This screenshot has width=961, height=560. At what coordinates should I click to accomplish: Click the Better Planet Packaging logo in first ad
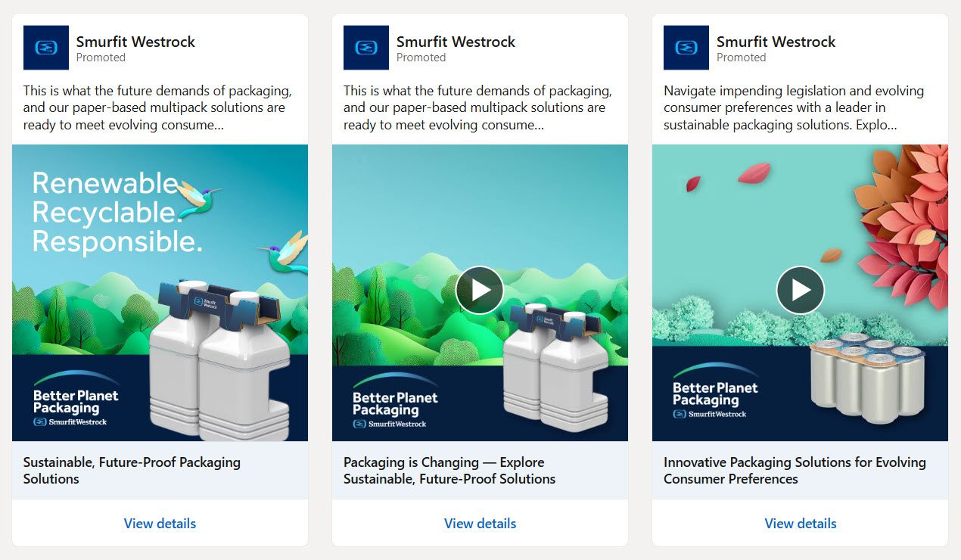(76, 399)
